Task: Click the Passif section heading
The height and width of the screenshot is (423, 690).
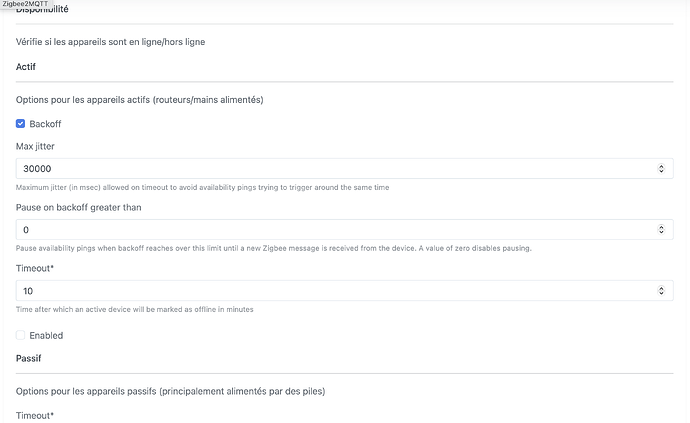Action: pos(31,356)
